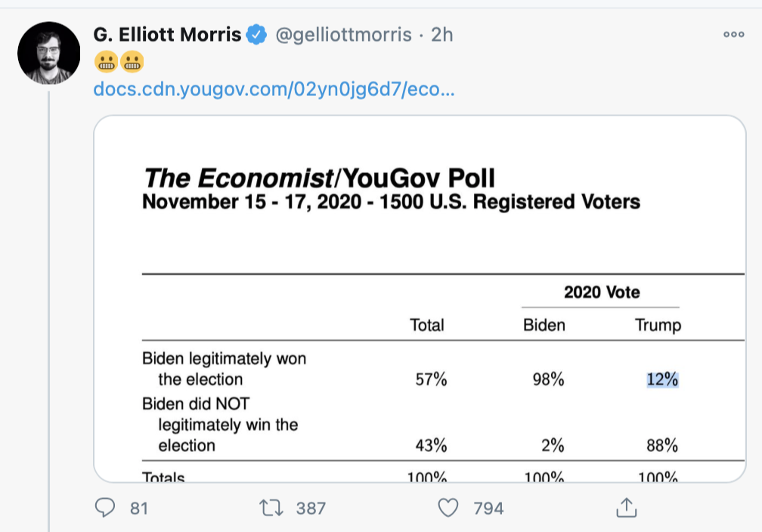Click the highlighted 12% Trump value
Image resolution: width=762 pixels, height=532 pixels.
coord(662,379)
